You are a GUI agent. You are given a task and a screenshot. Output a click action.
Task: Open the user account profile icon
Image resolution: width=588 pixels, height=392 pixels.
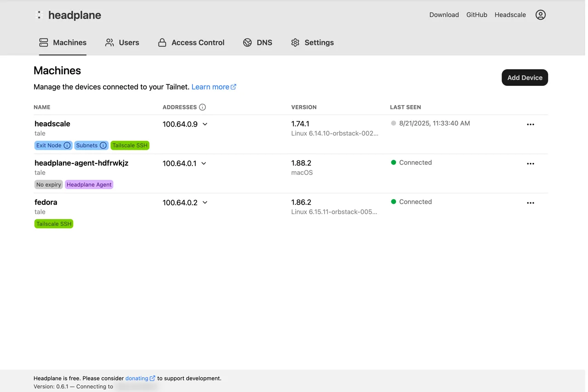(541, 15)
